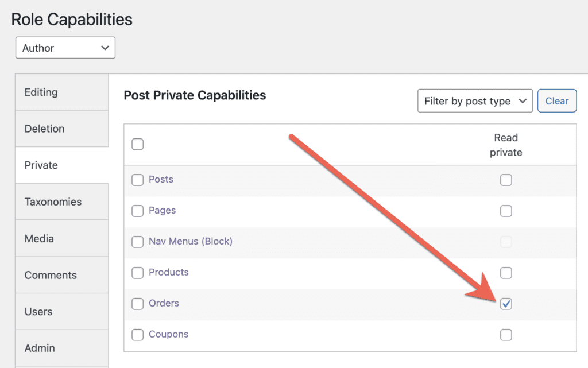
Task: Check the row checkbox next to Posts
Action: pos(137,180)
